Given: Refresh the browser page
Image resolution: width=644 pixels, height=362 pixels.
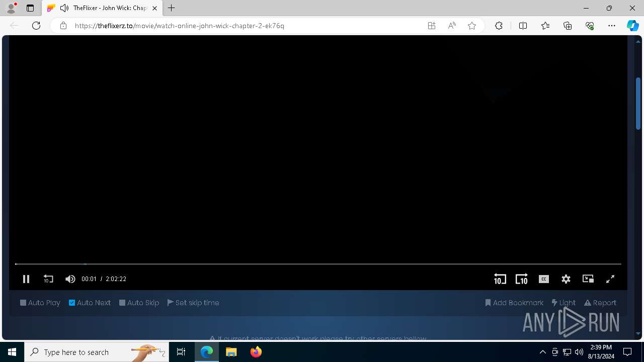Looking at the screenshot, I should [36, 26].
